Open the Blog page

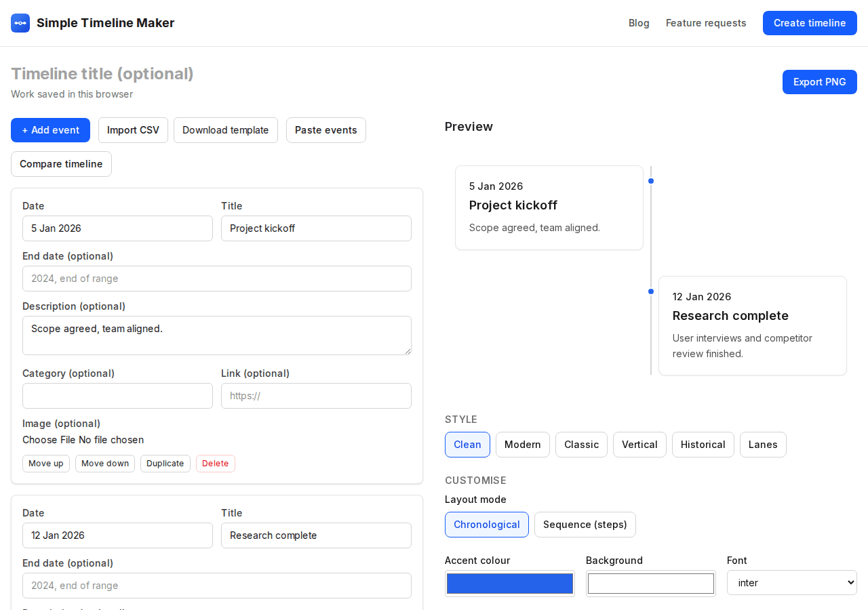pos(639,23)
